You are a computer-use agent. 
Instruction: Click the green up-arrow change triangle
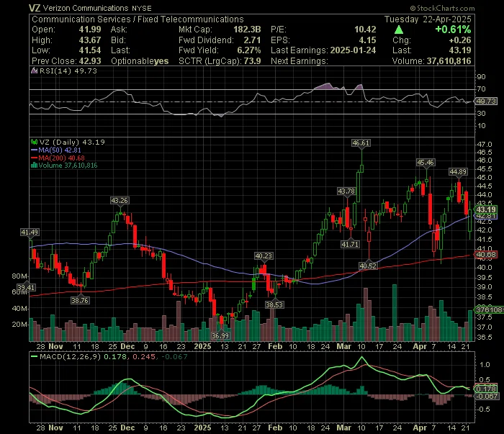click(399, 30)
